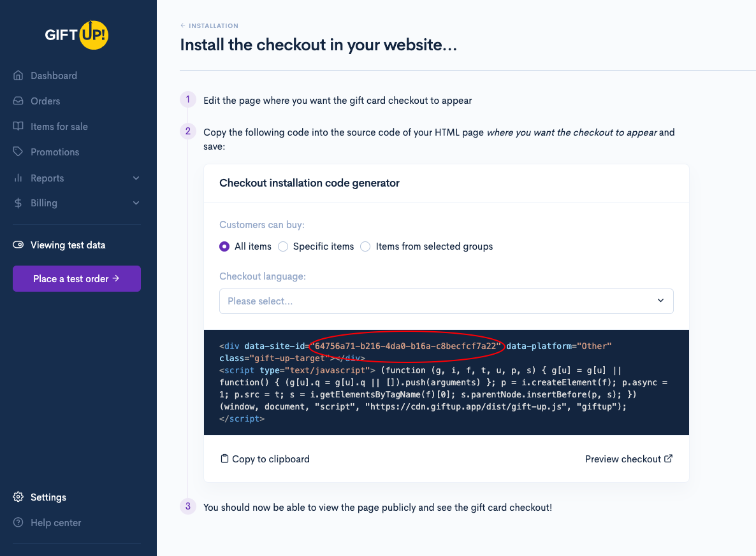Click the cdn.giftup.app script URL in code

click(465, 406)
